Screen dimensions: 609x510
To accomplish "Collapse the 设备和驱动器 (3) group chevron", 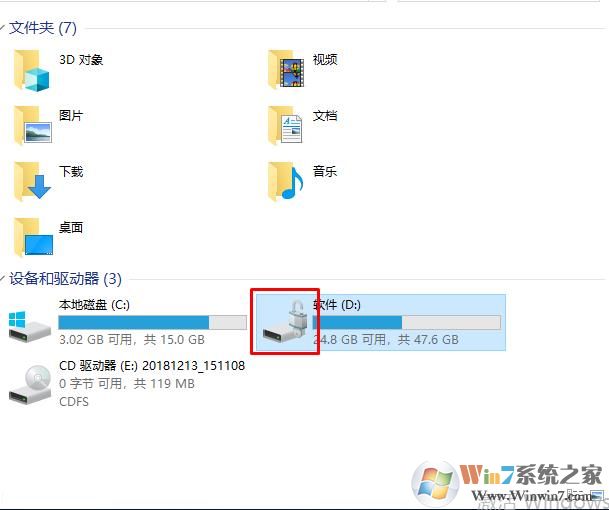I will (2, 278).
